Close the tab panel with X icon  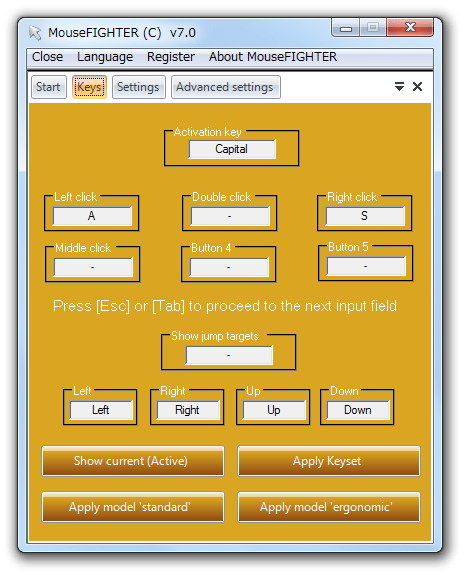tap(417, 87)
